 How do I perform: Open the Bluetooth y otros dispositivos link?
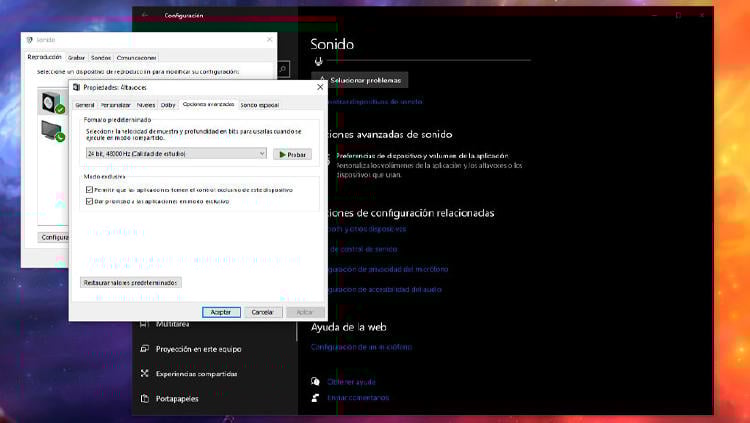pos(367,229)
